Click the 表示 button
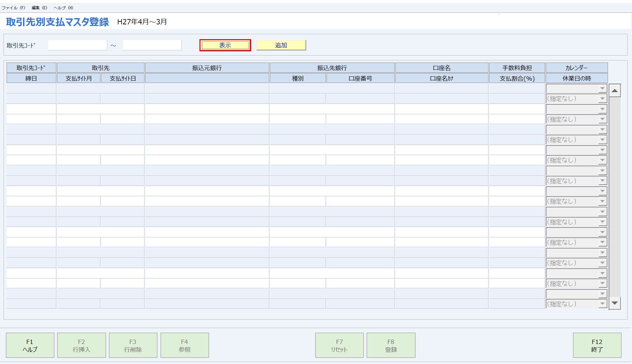 pyautogui.click(x=225, y=45)
